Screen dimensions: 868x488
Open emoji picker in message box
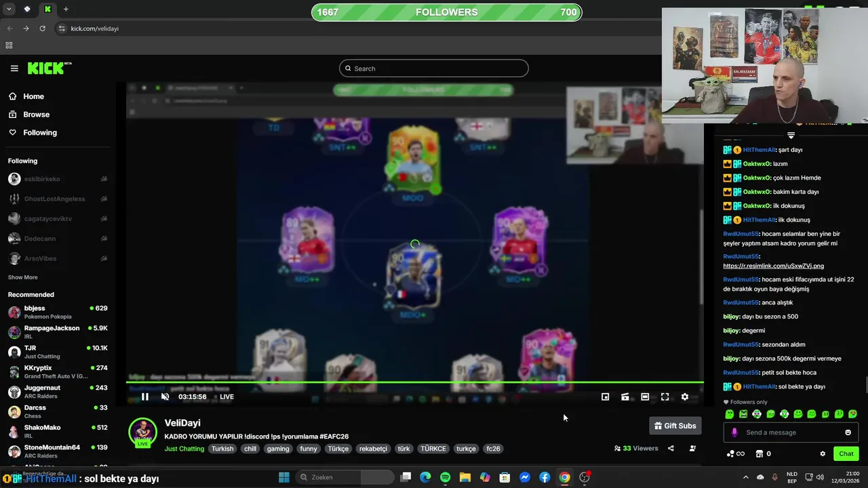848,432
